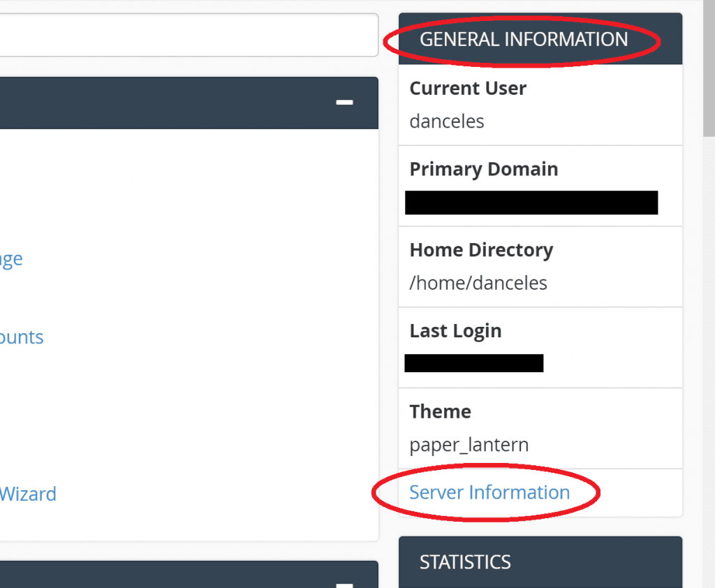Click the Last Login entry
Image resolution: width=715 pixels, height=588 pixels.
click(x=474, y=362)
